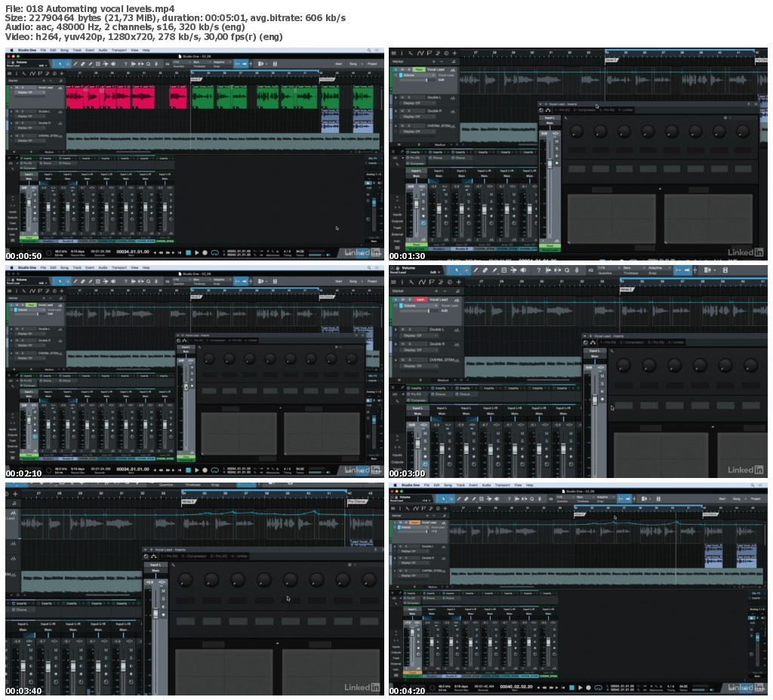This screenshot has width=773, height=700.
Task: Toggle the Loop button in 00:00:50 frame transport
Action: coord(215,252)
